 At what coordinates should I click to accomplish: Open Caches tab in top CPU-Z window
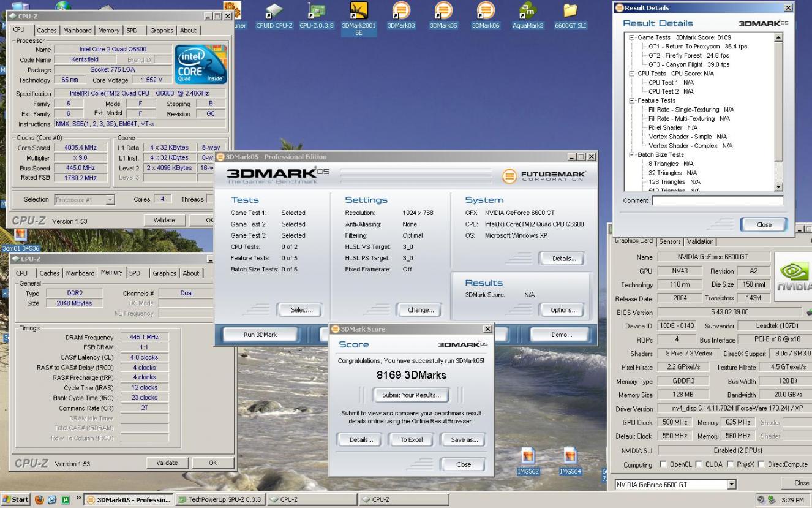coord(47,30)
